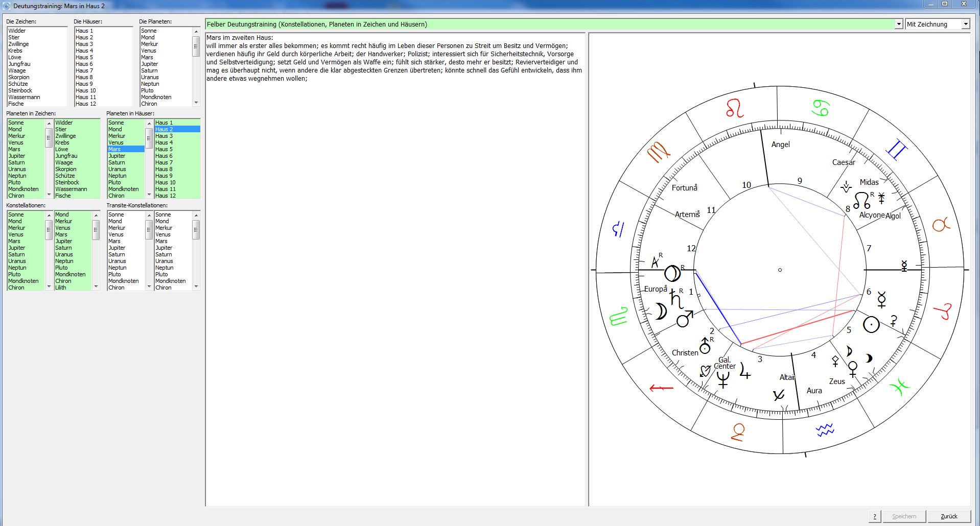Select Sonne in Die Planeten list
This screenshot has width=980, height=526.
tap(166, 31)
